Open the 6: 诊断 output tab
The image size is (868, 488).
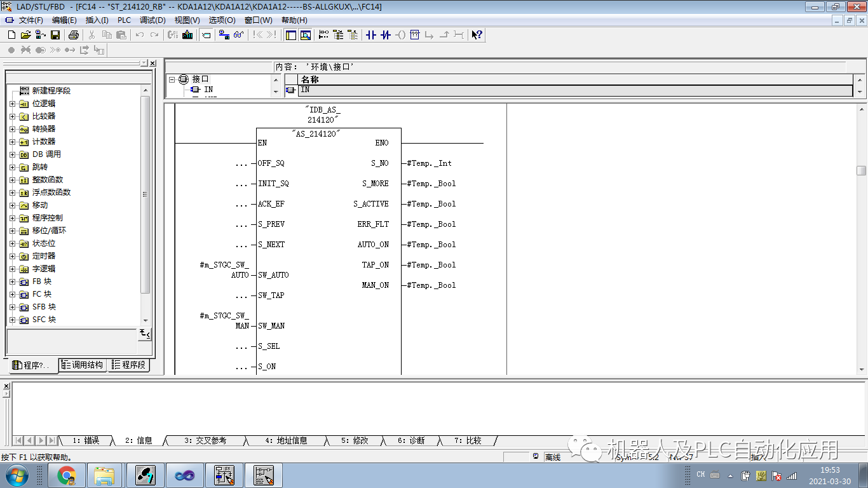411,440
